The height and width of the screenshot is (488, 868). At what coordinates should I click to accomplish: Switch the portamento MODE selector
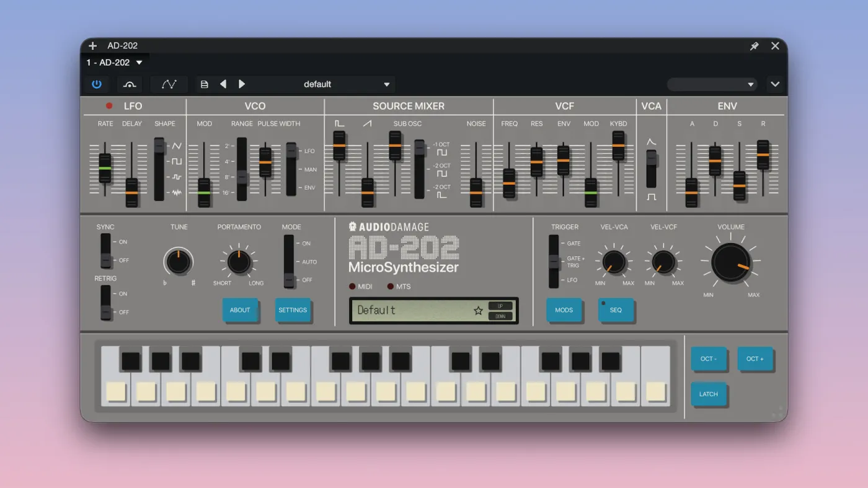289,262
